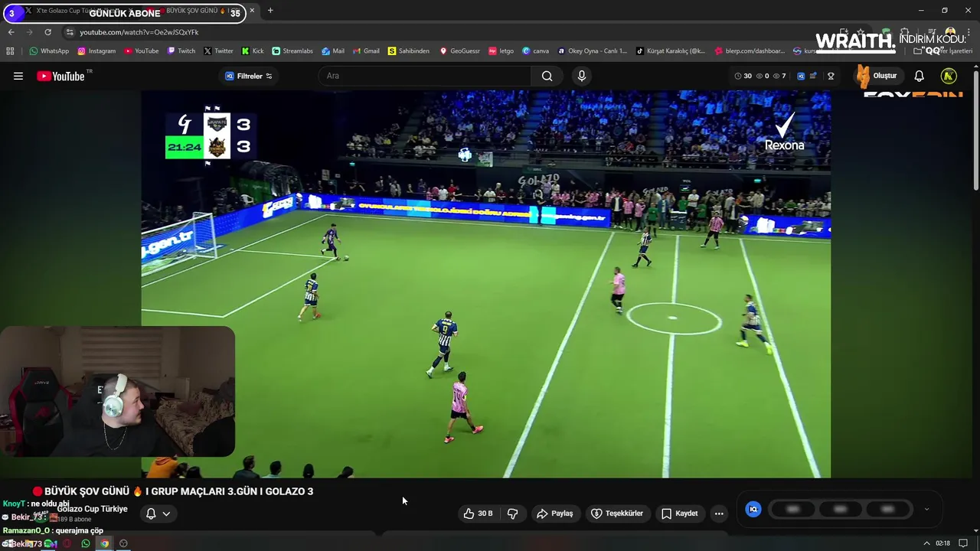Open the Kick bookmark
Viewport: 980px width, 551px height.
(253, 51)
